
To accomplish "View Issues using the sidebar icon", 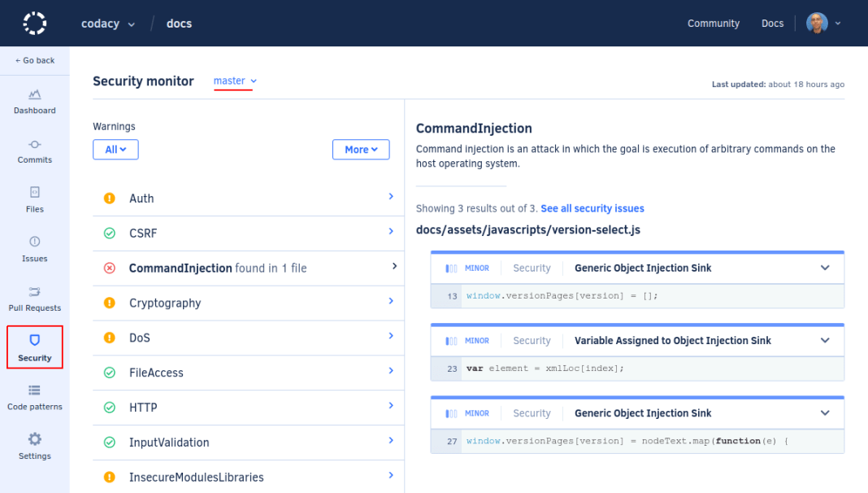I will click(34, 249).
